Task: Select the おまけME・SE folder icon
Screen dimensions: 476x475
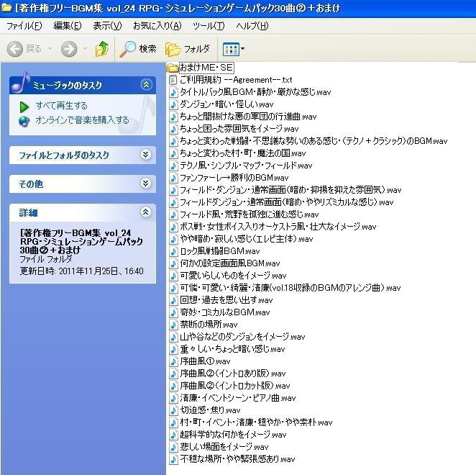Action: coord(173,68)
